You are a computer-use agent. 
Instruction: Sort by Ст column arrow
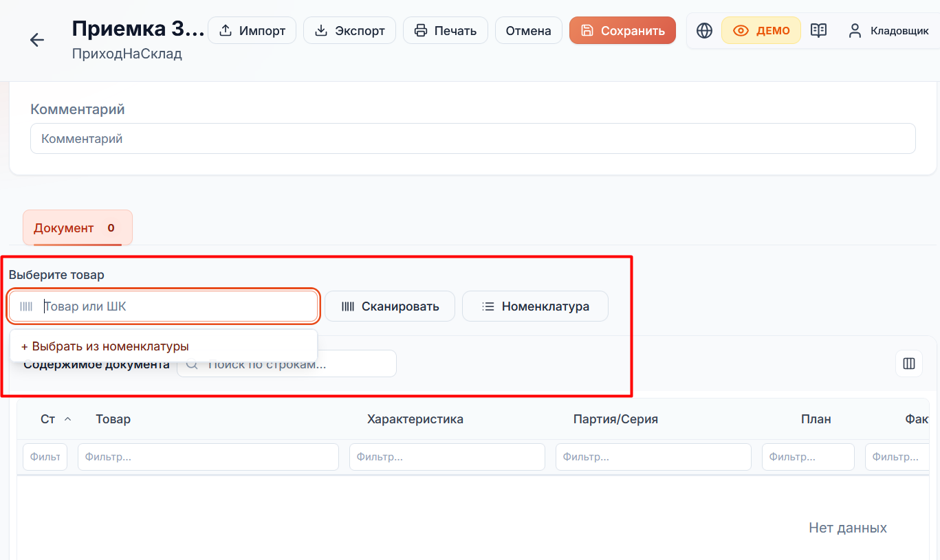pos(67,419)
